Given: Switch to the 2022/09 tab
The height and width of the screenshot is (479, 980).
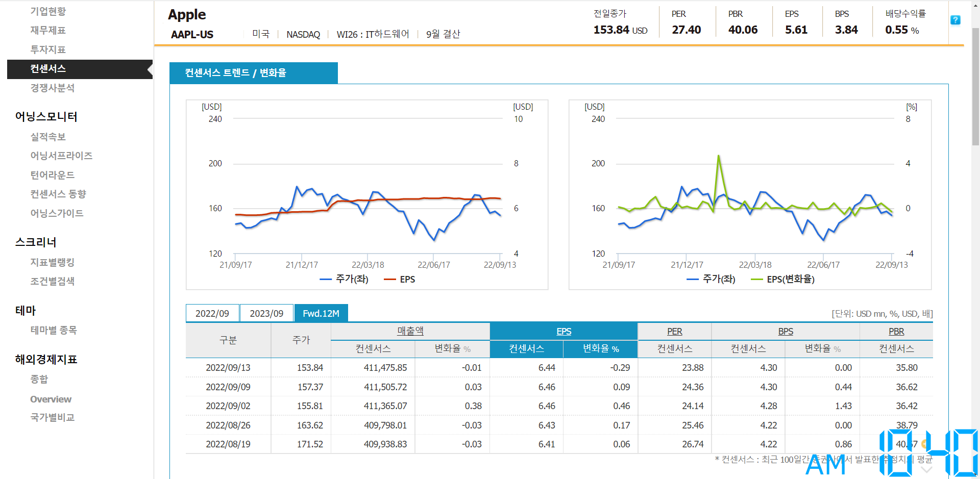Looking at the screenshot, I should point(212,313).
